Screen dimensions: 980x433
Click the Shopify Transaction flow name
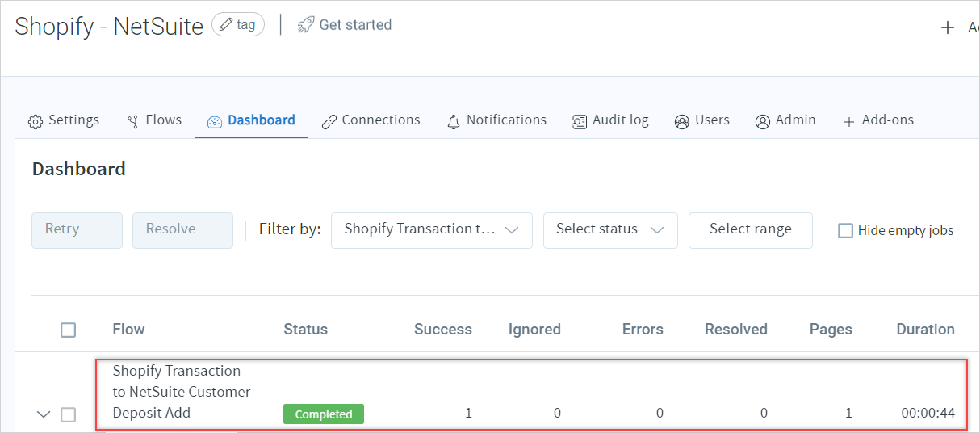tap(182, 392)
